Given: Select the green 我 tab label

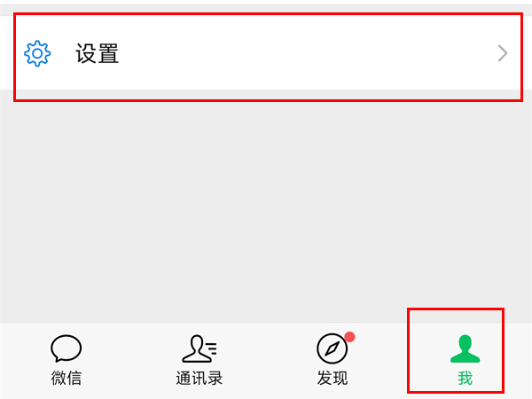Looking at the screenshot, I should coord(465,378).
